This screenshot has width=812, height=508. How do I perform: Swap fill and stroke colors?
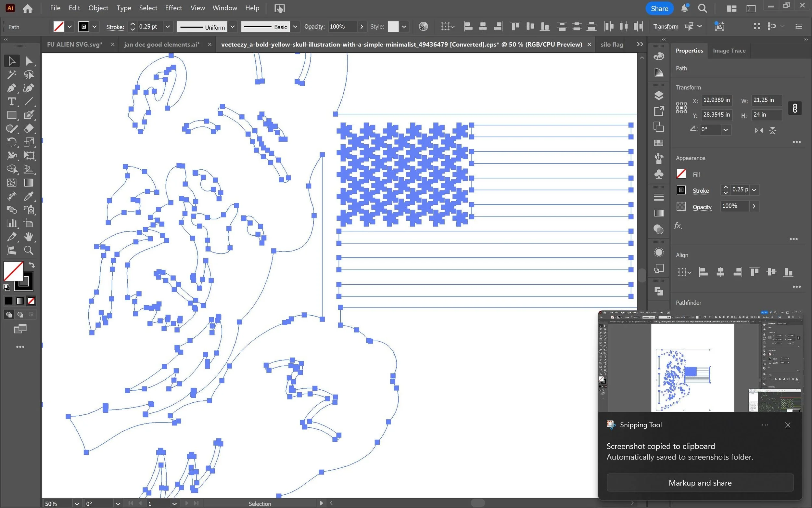click(32, 265)
